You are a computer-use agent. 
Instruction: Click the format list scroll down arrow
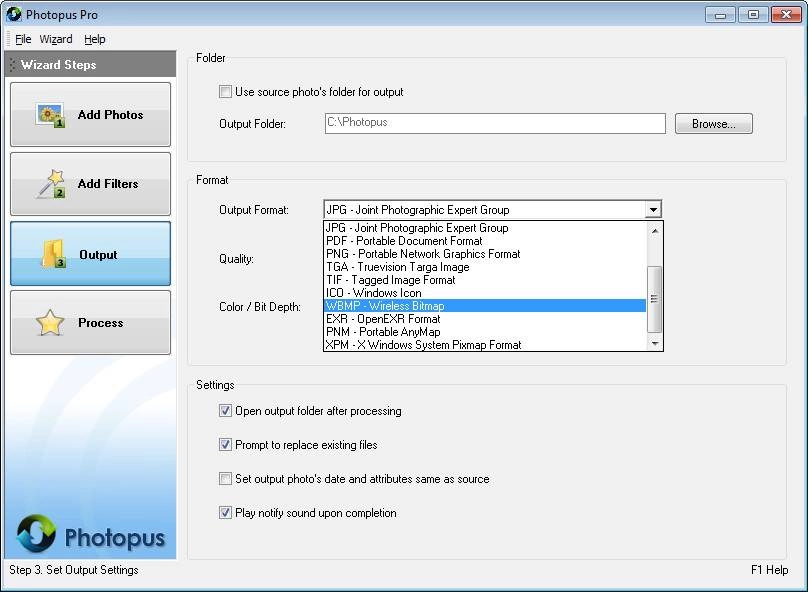point(654,343)
